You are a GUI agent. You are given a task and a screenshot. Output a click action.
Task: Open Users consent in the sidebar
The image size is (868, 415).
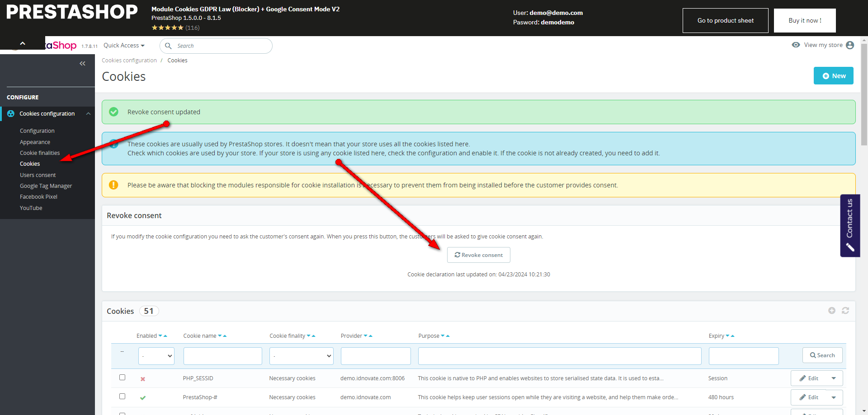click(x=38, y=175)
